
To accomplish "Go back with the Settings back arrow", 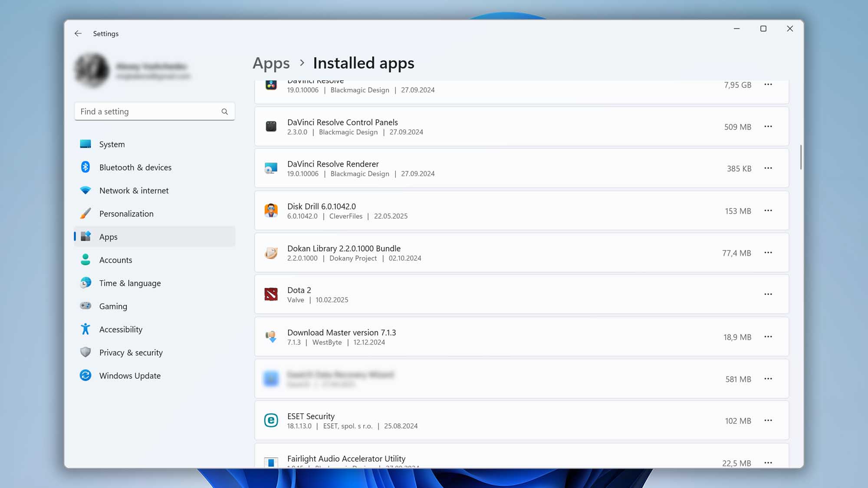I will (78, 33).
